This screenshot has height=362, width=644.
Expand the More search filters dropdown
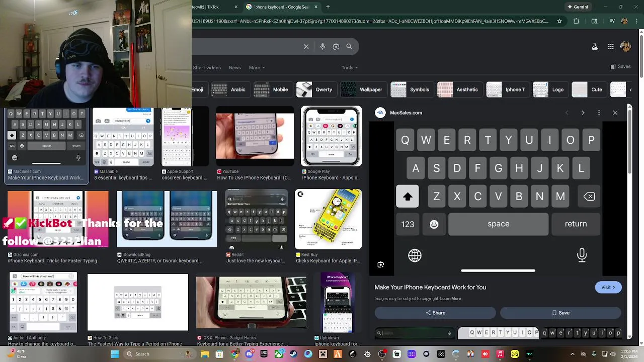click(x=257, y=67)
